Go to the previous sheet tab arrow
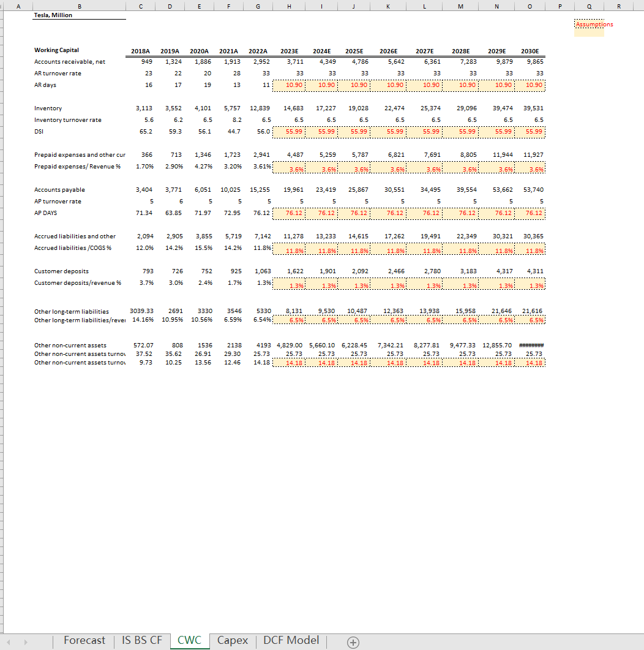 coord(9,641)
